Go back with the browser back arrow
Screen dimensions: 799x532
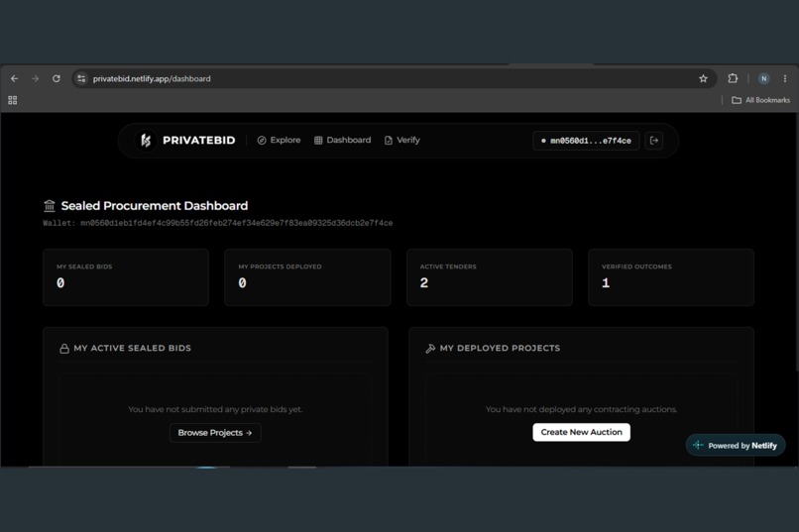[x=14, y=78]
